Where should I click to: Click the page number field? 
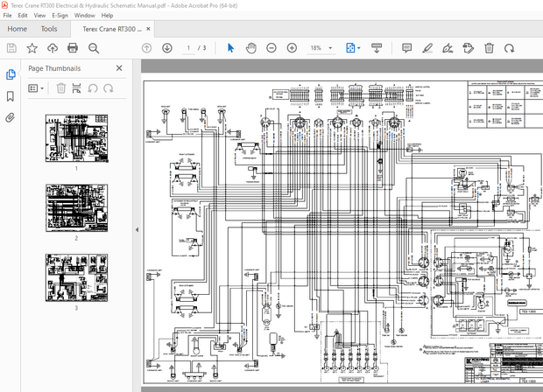click(x=188, y=48)
